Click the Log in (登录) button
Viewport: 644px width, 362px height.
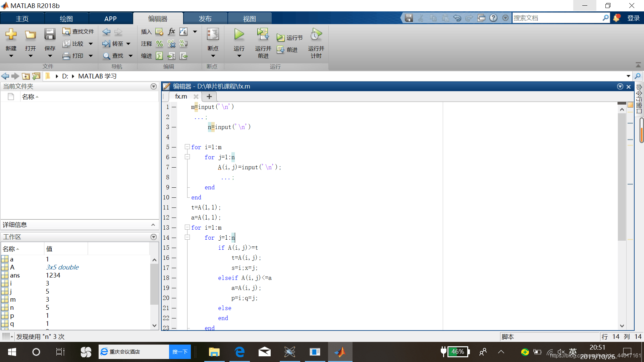tap(633, 18)
